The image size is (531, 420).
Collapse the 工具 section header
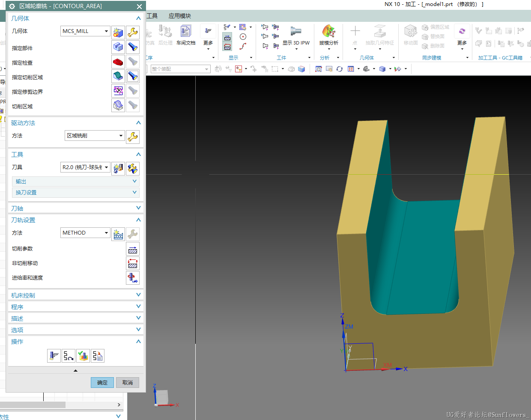[x=75, y=155]
